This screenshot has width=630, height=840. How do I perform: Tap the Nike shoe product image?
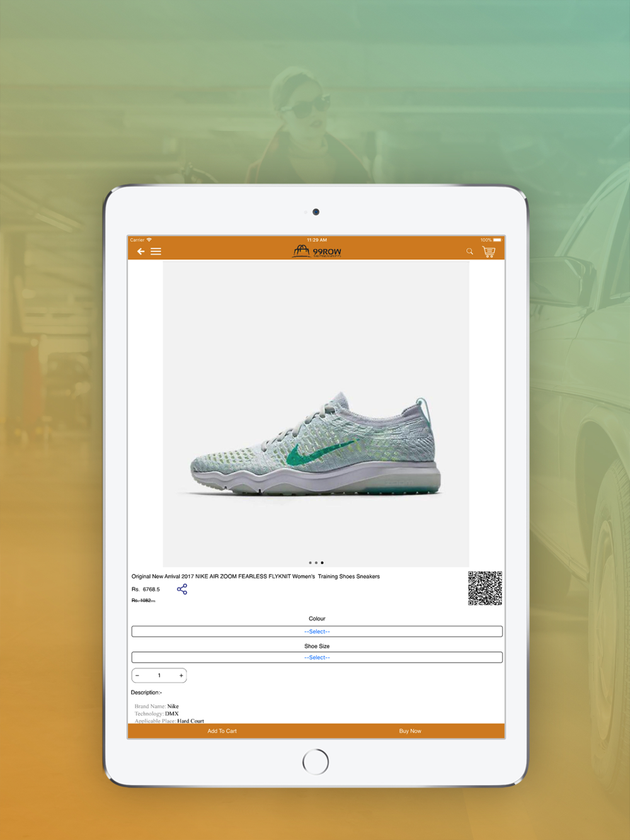(316, 414)
